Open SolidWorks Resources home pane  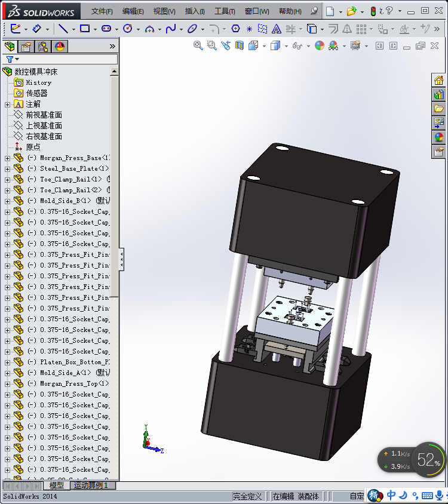click(438, 80)
